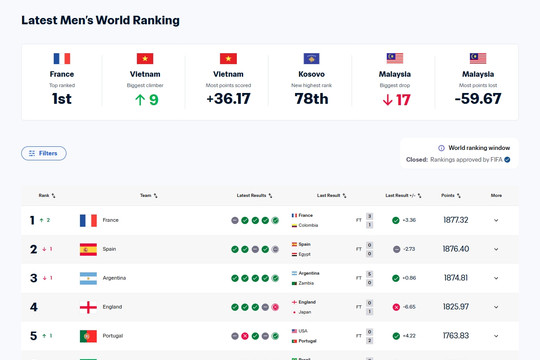Click Egypt in Spain's last result
The height and width of the screenshot is (360, 540).
pyautogui.click(x=304, y=254)
